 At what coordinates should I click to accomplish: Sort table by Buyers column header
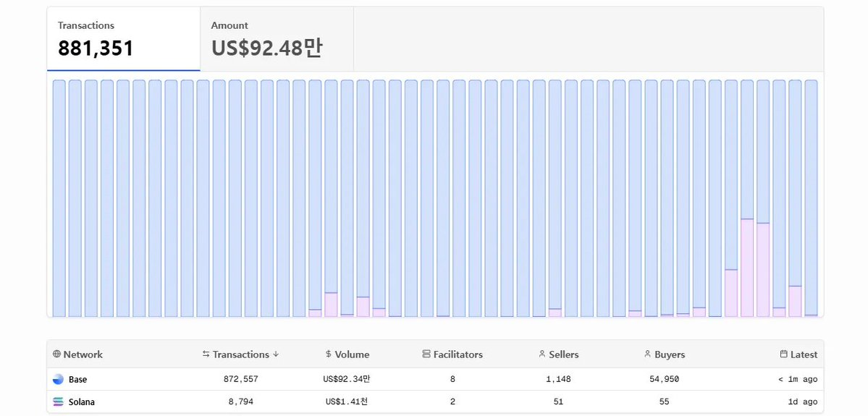coord(669,355)
